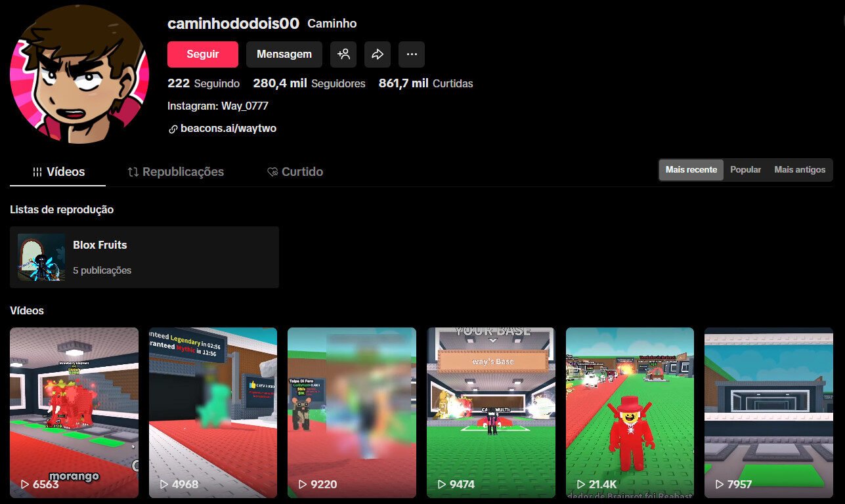Enable the Popular sort option
Viewport: 845px width, 504px height.
click(x=745, y=169)
